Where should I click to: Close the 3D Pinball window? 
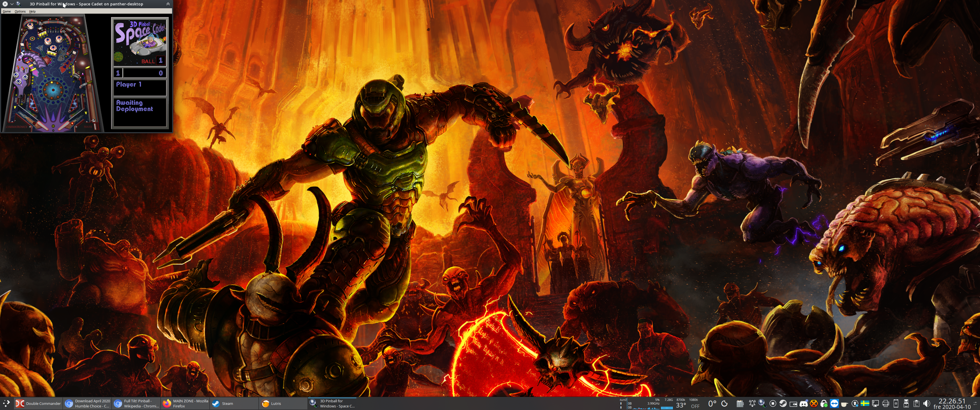(x=5, y=4)
